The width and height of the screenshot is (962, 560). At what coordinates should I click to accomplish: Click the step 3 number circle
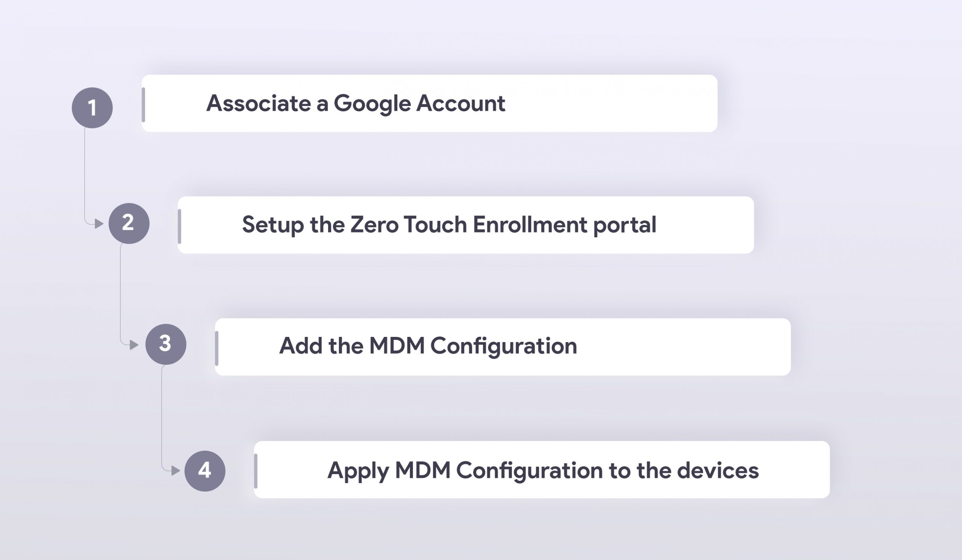166,344
